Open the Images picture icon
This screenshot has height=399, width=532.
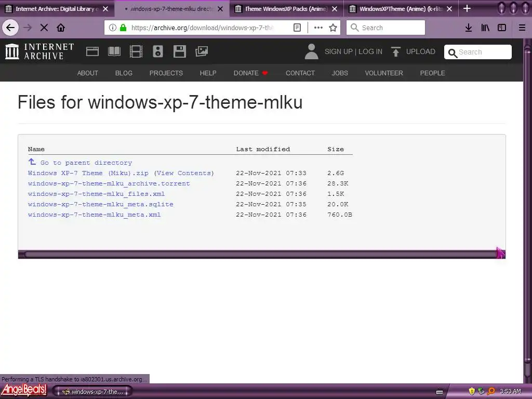[x=202, y=51]
